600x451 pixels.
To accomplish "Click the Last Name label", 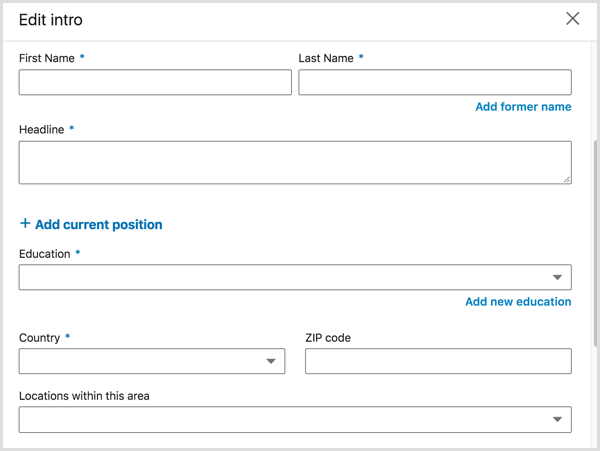I will 326,59.
